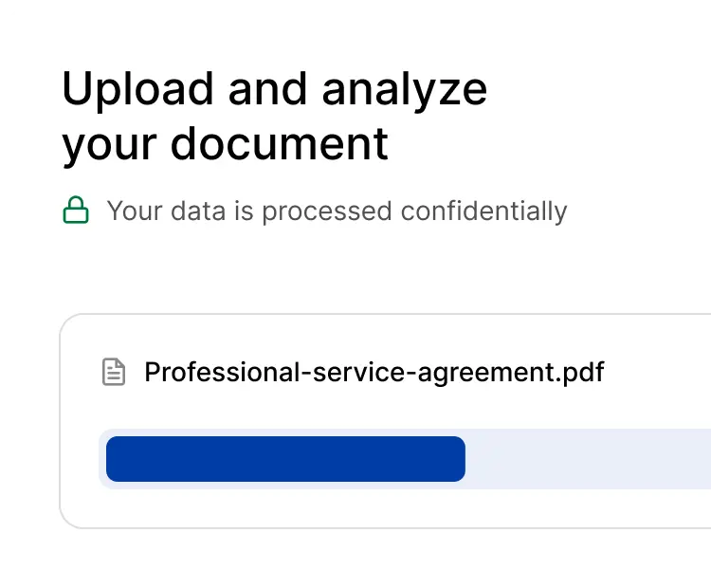Click the word "confidentially" in the notice
The width and height of the screenshot is (711, 588).
[x=483, y=211]
